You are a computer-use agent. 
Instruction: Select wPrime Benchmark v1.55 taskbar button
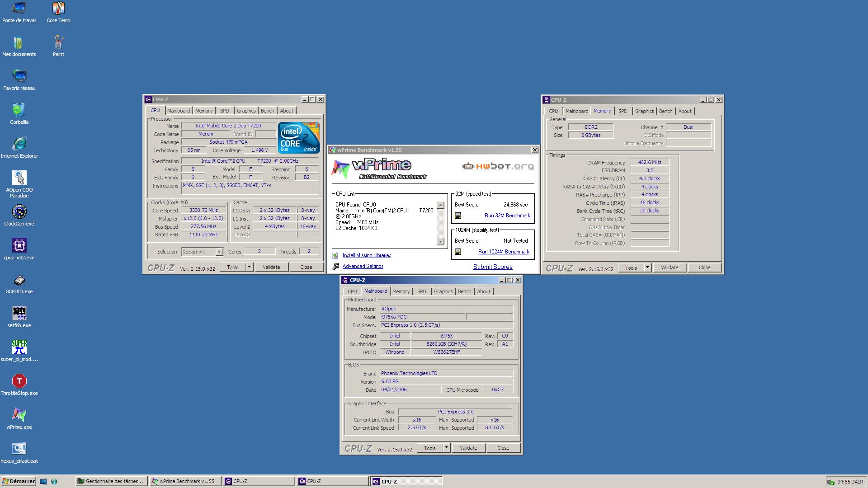[x=185, y=482]
